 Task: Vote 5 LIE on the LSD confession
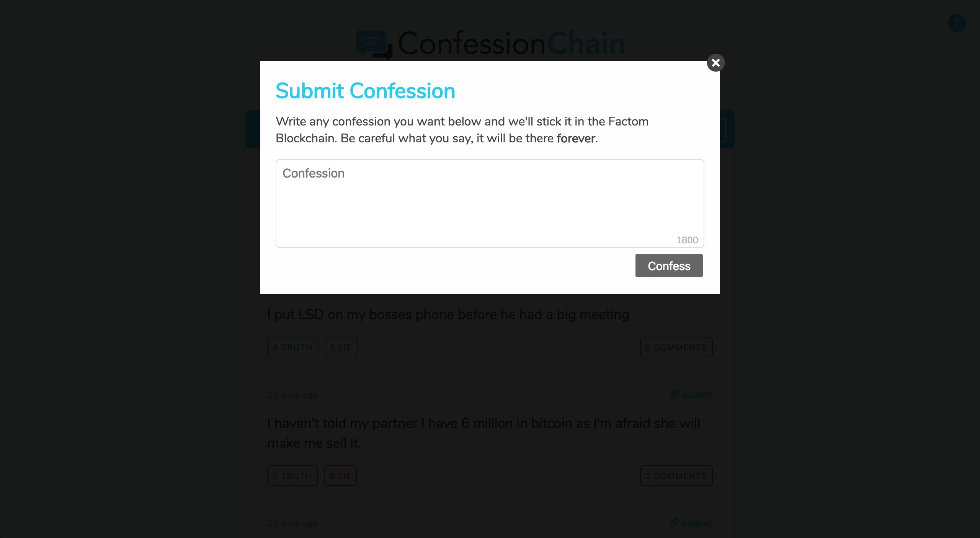click(x=340, y=347)
